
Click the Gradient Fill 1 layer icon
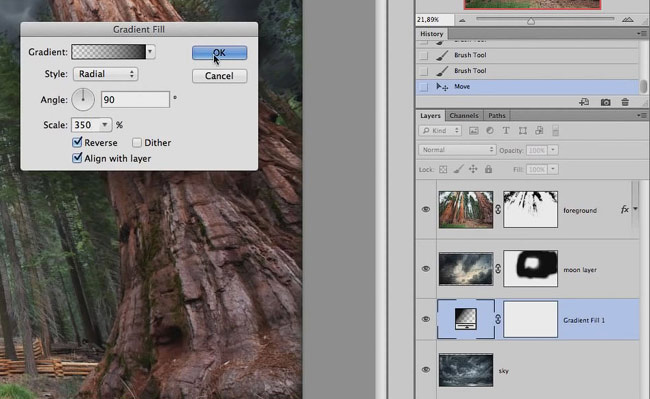(x=466, y=319)
